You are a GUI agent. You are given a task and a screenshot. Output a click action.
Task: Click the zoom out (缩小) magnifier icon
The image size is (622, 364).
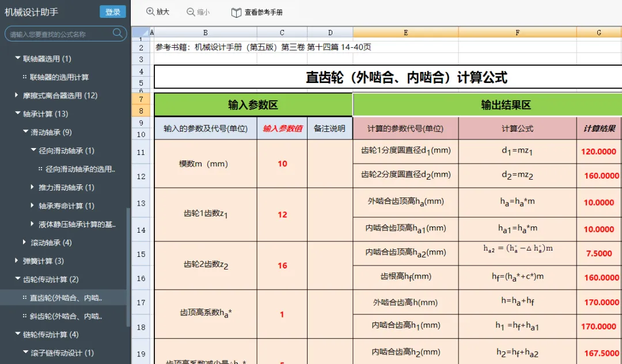tap(191, 12)
